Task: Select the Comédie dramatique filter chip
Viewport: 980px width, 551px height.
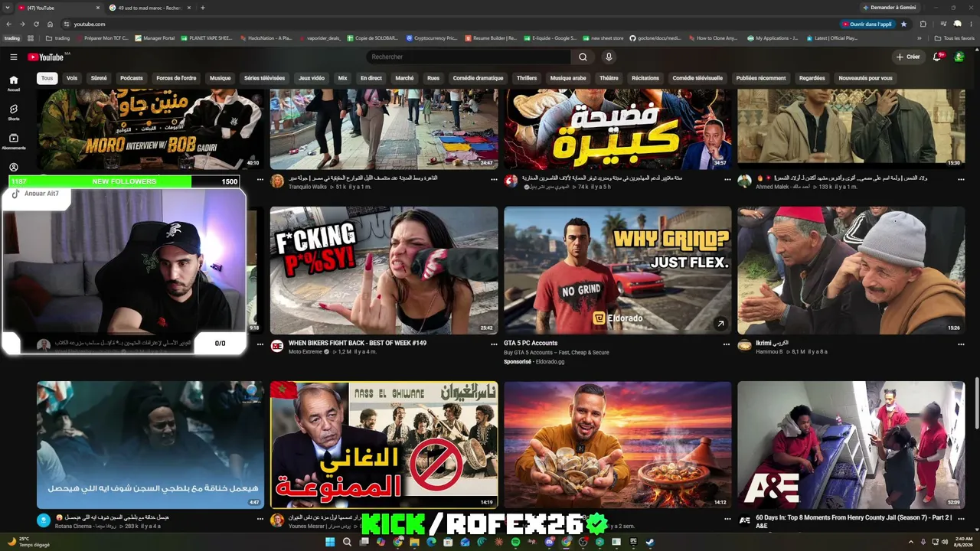Action: pos(479,78)
